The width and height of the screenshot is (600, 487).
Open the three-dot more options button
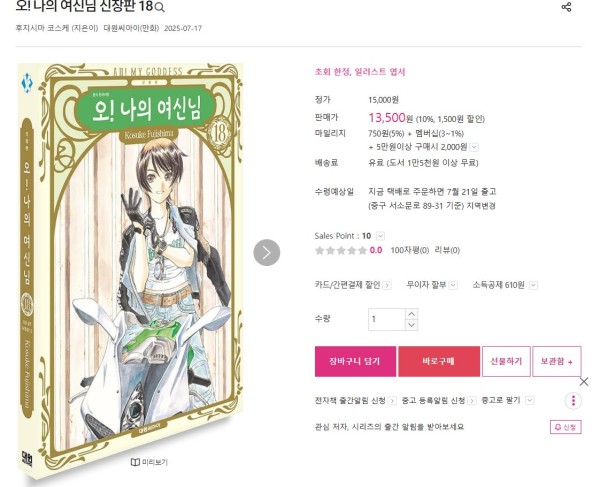tap(573, 401)
